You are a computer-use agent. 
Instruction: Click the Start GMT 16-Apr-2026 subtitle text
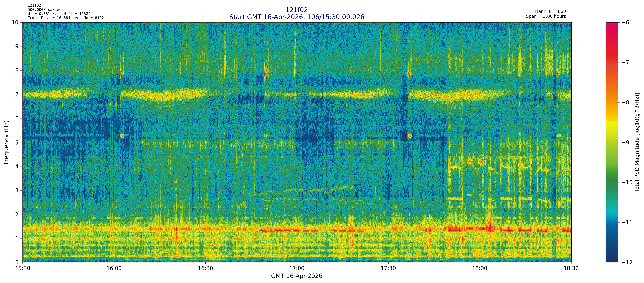tap(297, 17)
